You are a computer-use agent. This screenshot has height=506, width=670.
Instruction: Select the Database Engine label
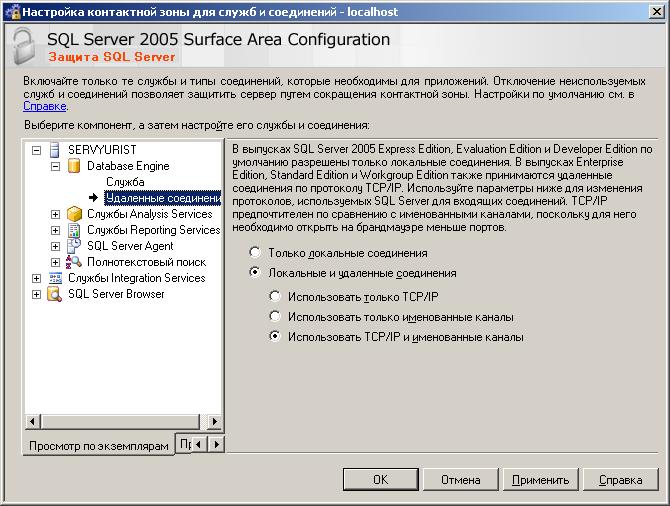pyautogui.click(x=128, y=166)
